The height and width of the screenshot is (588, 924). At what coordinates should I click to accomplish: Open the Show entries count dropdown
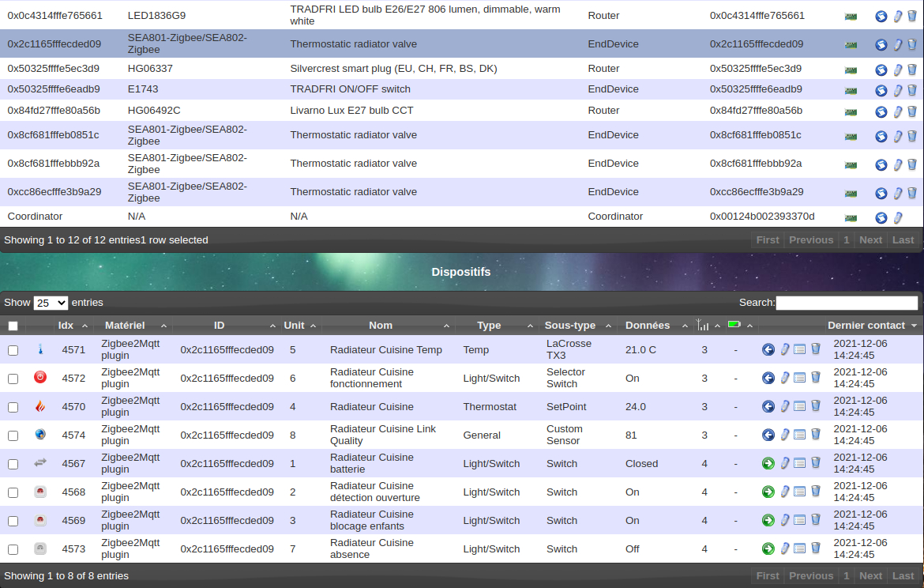(51, 303)
